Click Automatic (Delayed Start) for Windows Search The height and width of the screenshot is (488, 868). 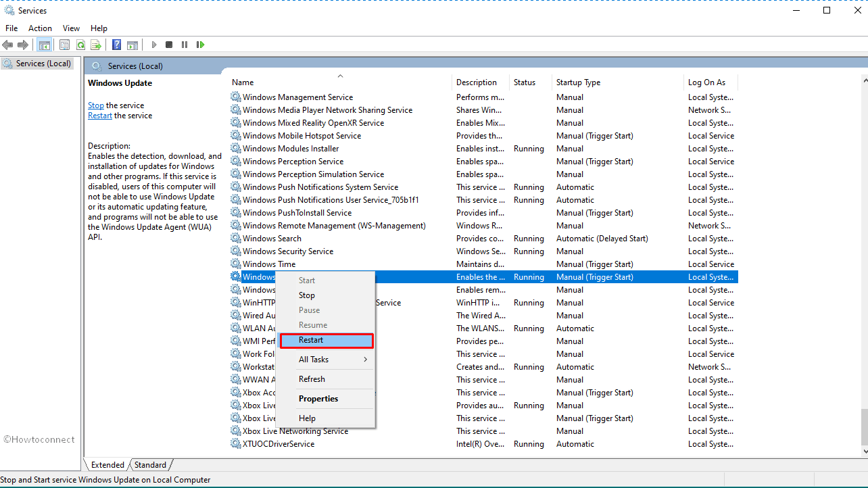point(602,238)
